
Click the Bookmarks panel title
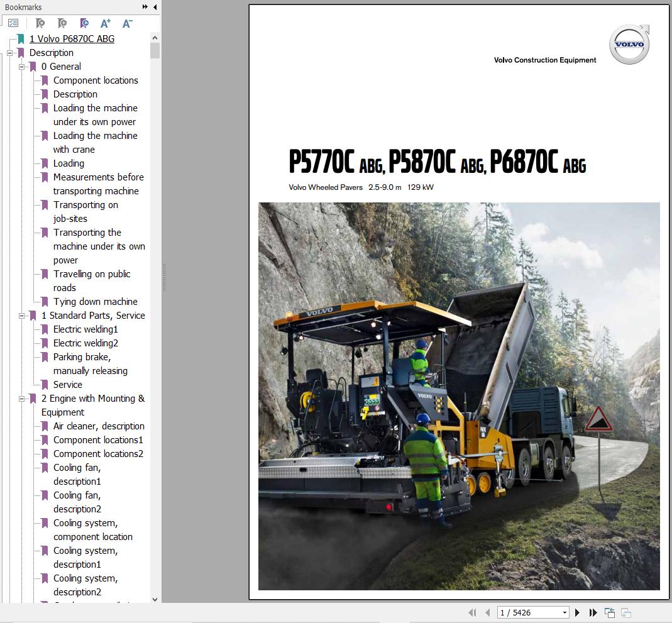(23, 8)
